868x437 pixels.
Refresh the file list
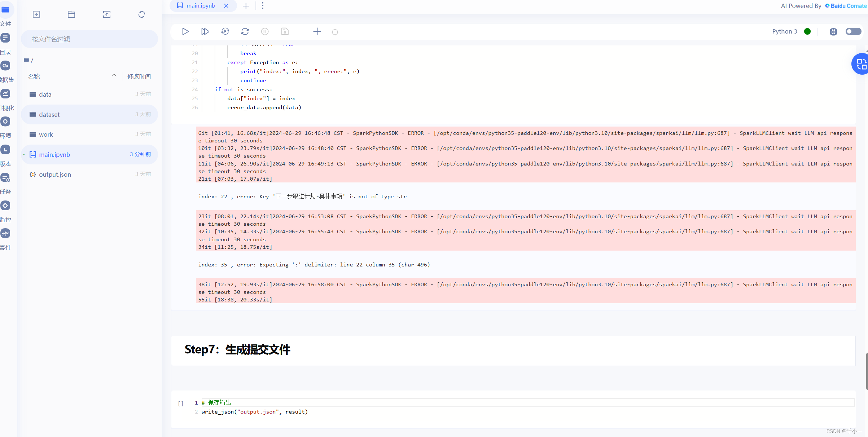tap(142, 14)
